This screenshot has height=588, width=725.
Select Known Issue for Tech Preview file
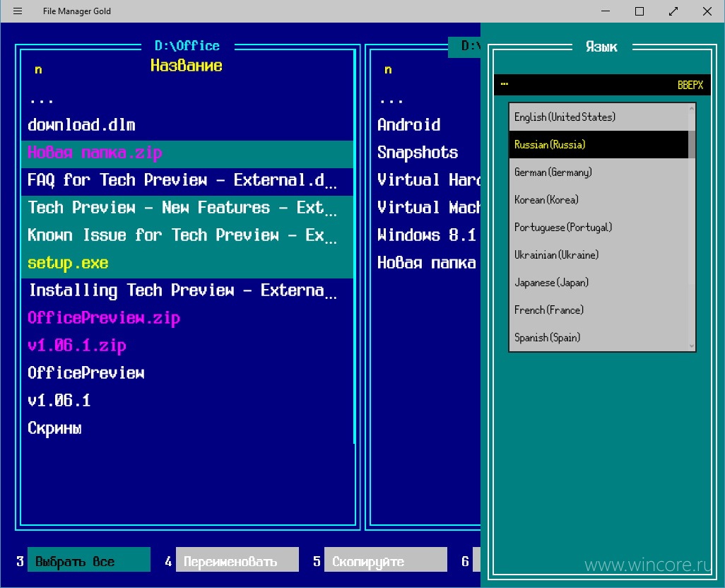tap(187, 236)
